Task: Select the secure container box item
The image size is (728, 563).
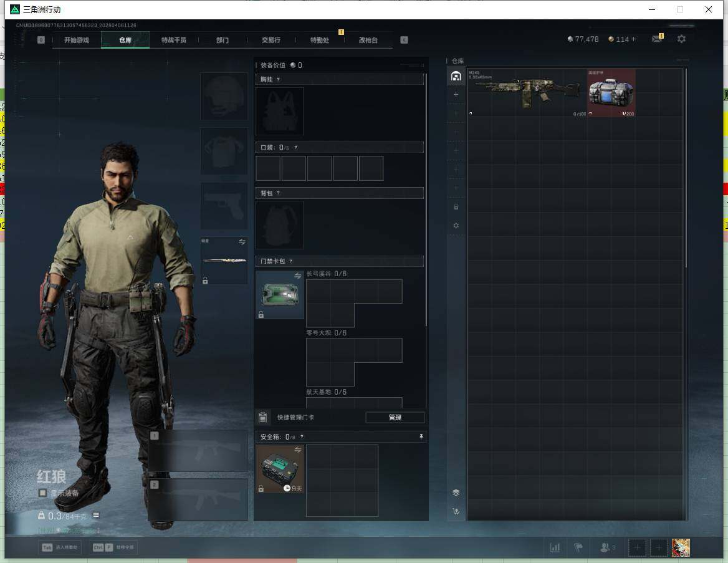Action: 280,469
